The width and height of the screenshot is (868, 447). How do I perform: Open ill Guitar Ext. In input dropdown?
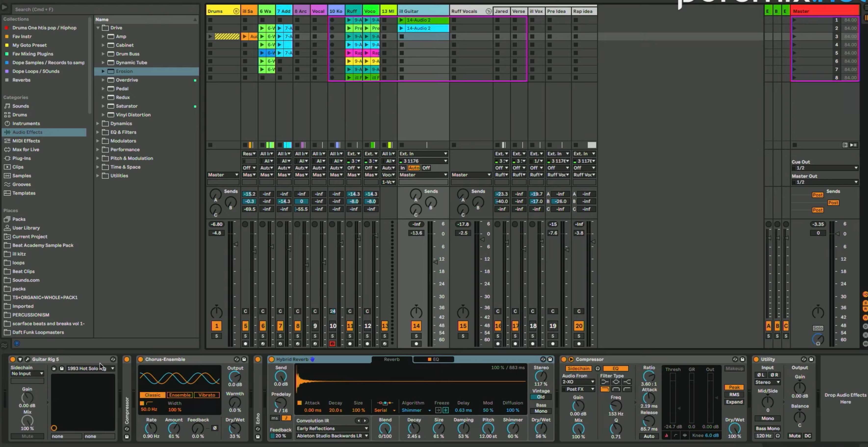click(423, 153)
